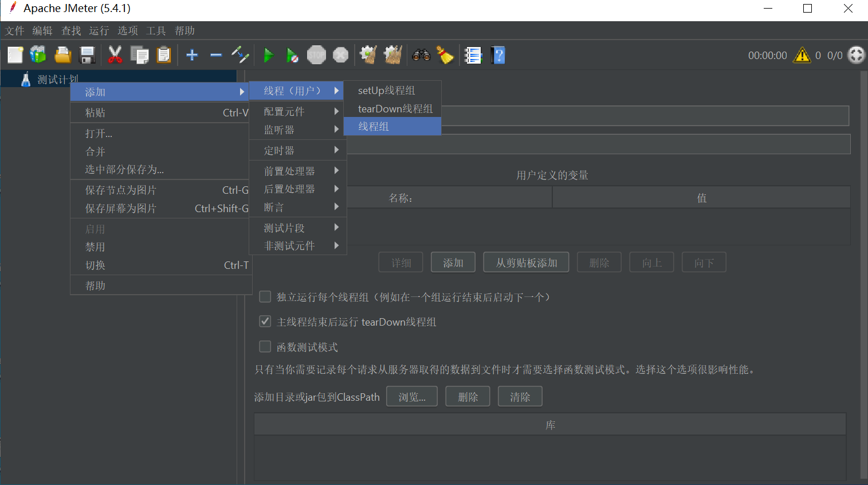868x485 pixels.
Task: Click the Clear all results icon
Action: (393, 55)
